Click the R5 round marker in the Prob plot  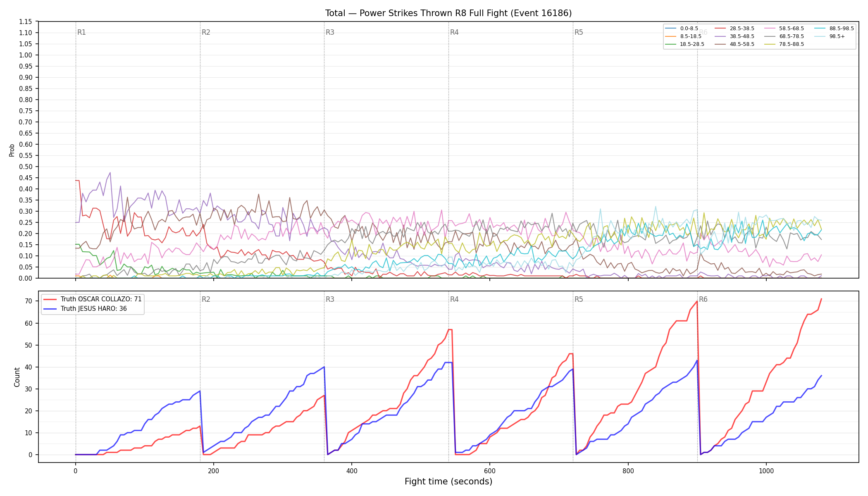(579, 32)
